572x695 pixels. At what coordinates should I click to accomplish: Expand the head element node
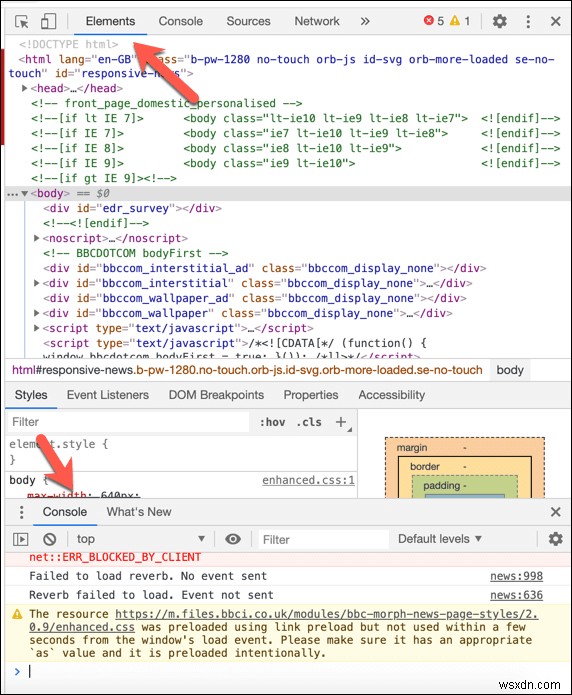25,88
